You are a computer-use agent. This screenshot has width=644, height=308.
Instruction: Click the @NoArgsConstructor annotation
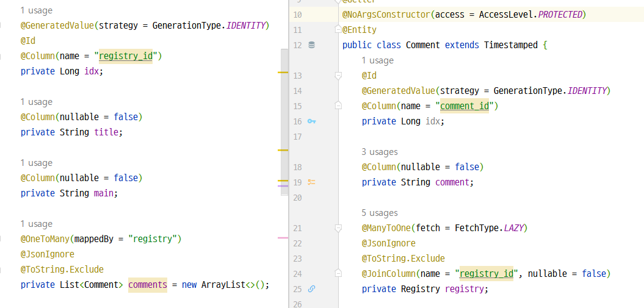tap(386, 15)
